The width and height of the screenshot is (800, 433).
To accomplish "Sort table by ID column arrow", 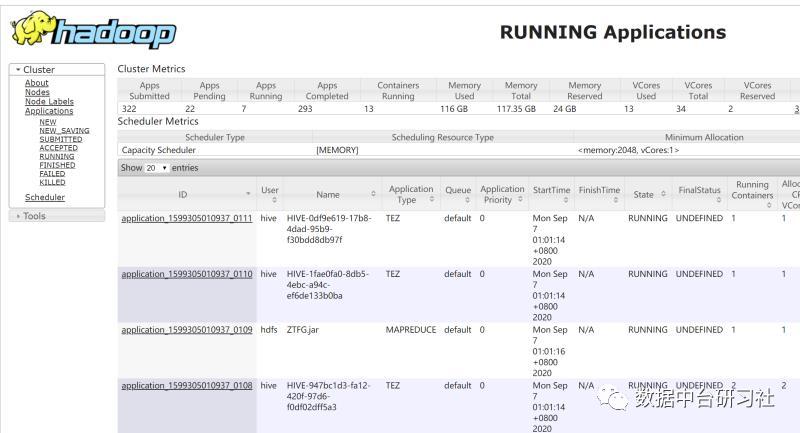I will point(248,194).
